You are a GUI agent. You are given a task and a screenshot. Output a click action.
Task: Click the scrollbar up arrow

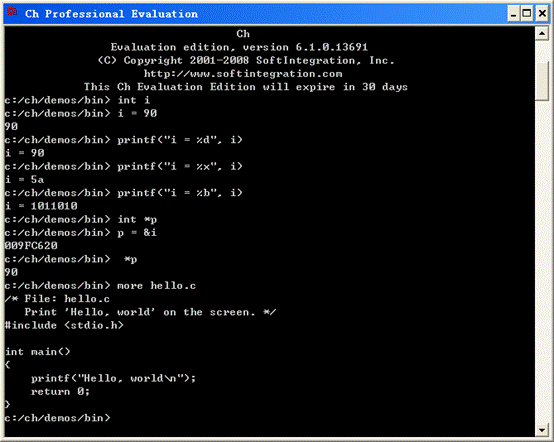542,34
